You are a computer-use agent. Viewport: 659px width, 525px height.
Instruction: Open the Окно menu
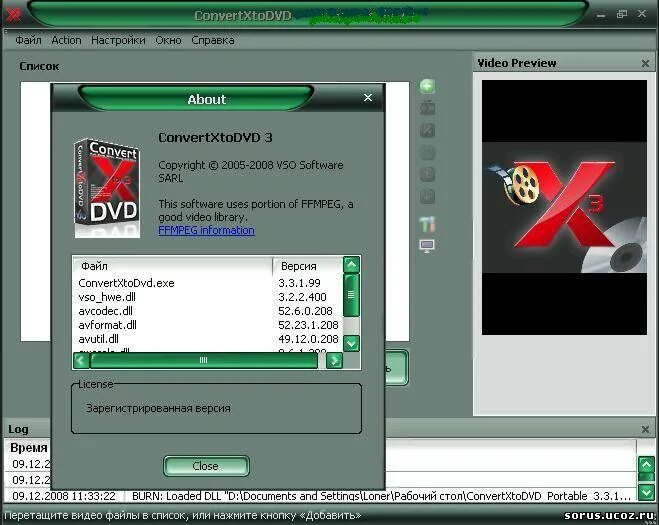168,40
